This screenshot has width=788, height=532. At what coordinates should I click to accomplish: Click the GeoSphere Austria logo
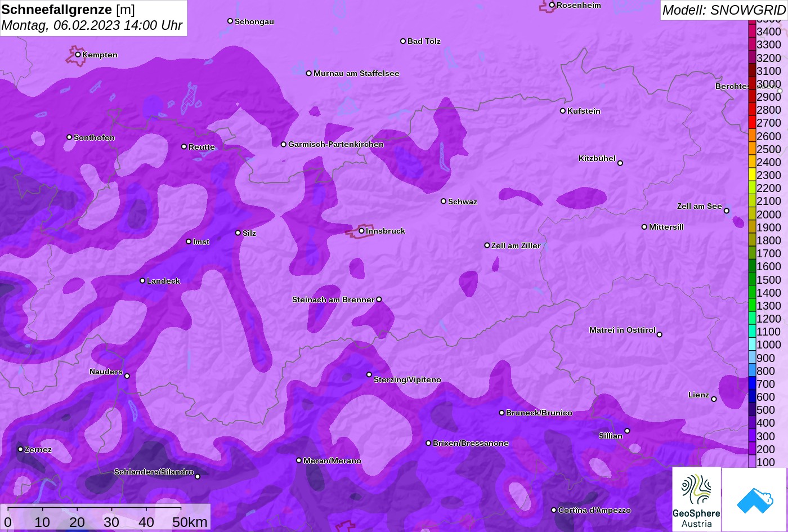(696, 499)
